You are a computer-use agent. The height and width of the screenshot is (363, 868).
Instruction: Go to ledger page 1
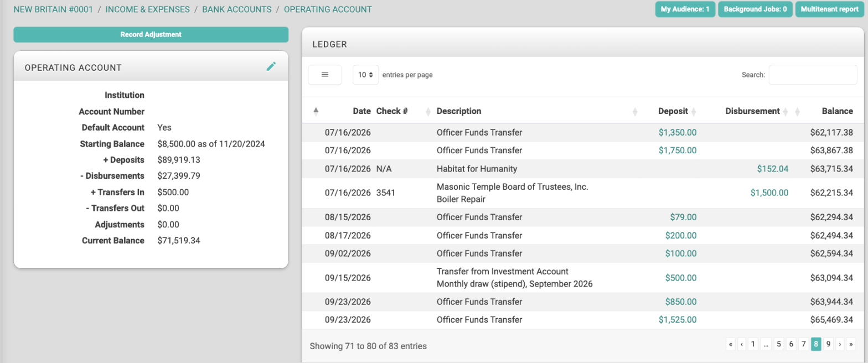752,344
